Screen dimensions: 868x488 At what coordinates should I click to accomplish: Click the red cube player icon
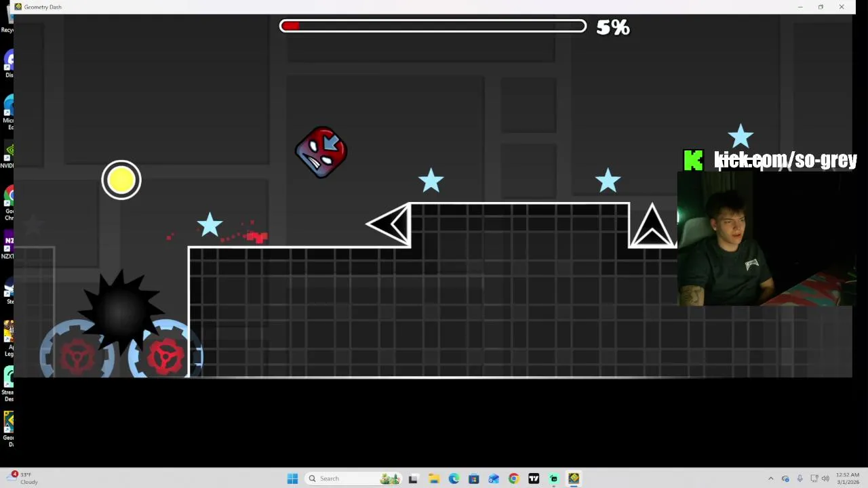tap(321, 152)
